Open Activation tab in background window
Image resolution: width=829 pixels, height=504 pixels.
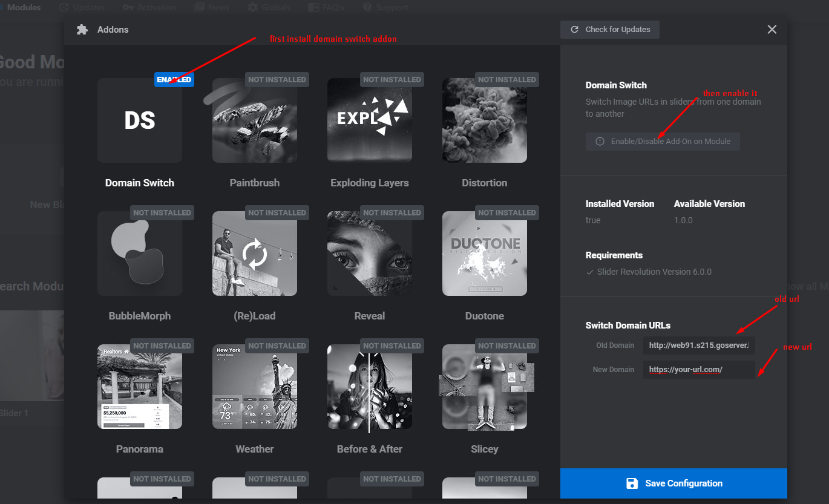[x=149, y=7]
